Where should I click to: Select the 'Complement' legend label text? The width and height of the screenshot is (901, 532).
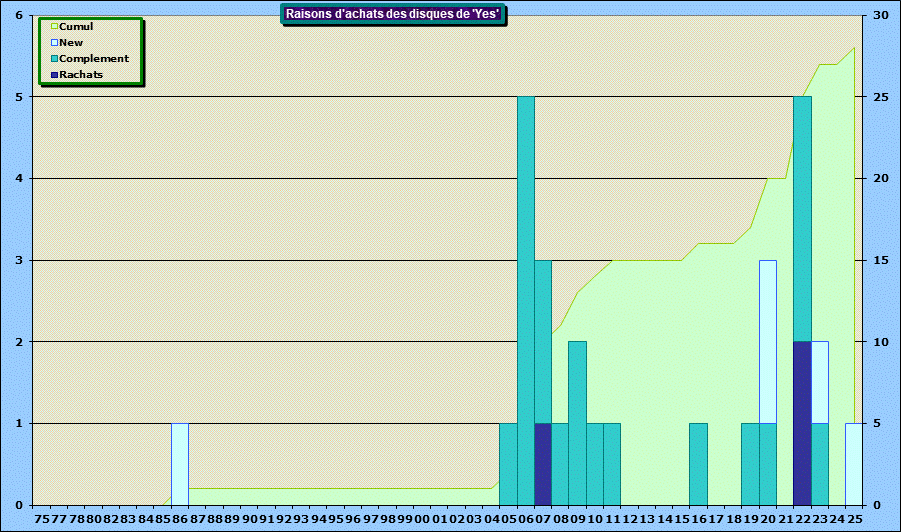point(94,59)
